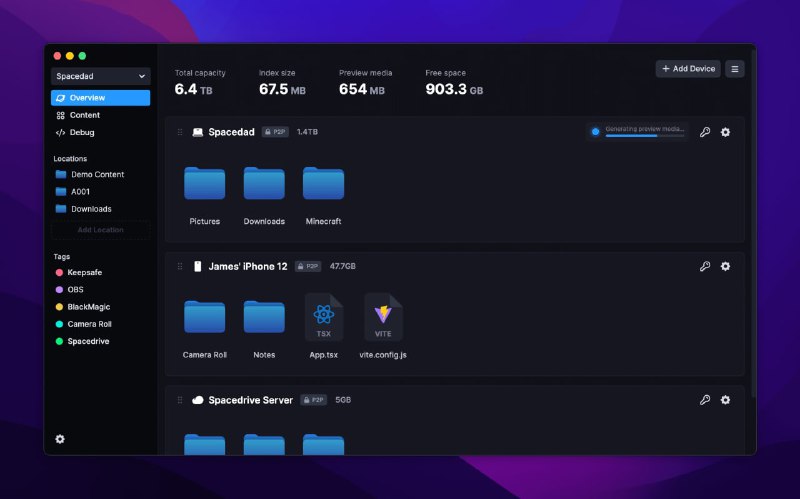Toggle the P2P badge on Spacedrive Server
The height and width of the screenshot is (499, 800).
[x=313, y=400]
